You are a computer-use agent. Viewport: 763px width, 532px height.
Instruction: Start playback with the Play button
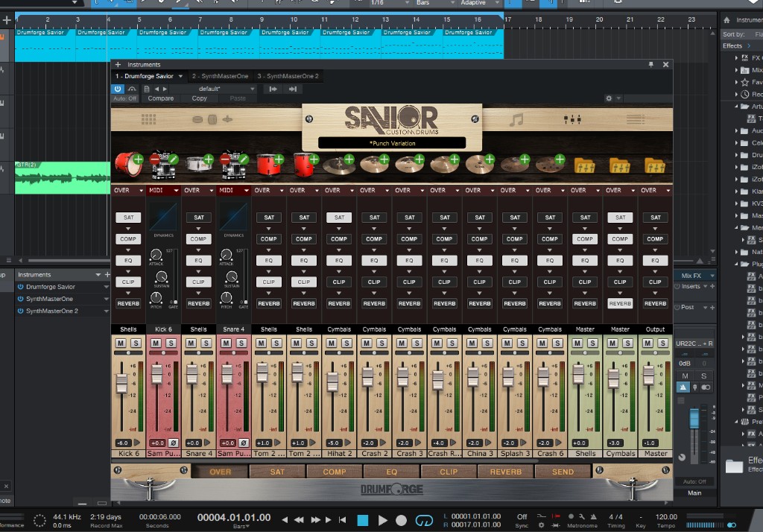tap(382, 520)
